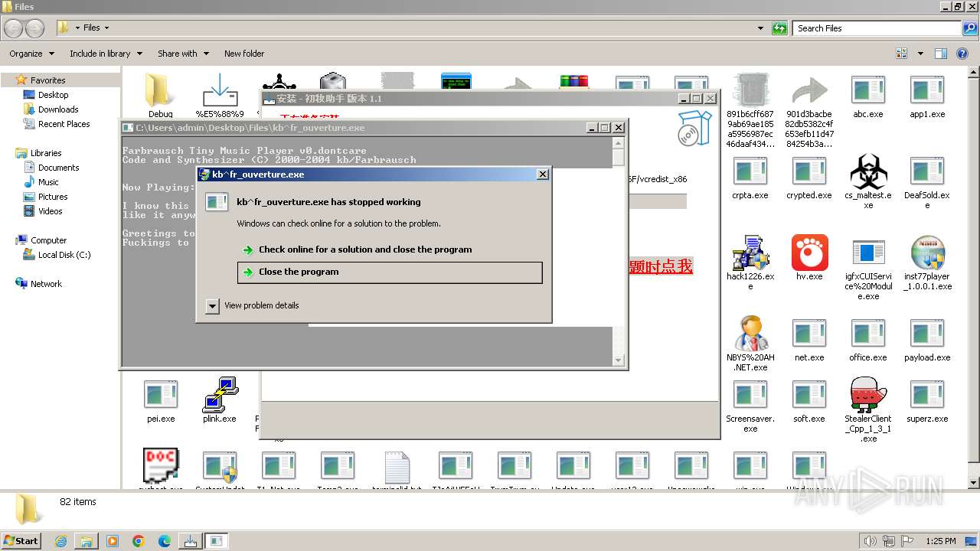
Task: Select hv.exe red icon
Action: tap(809, 259)
